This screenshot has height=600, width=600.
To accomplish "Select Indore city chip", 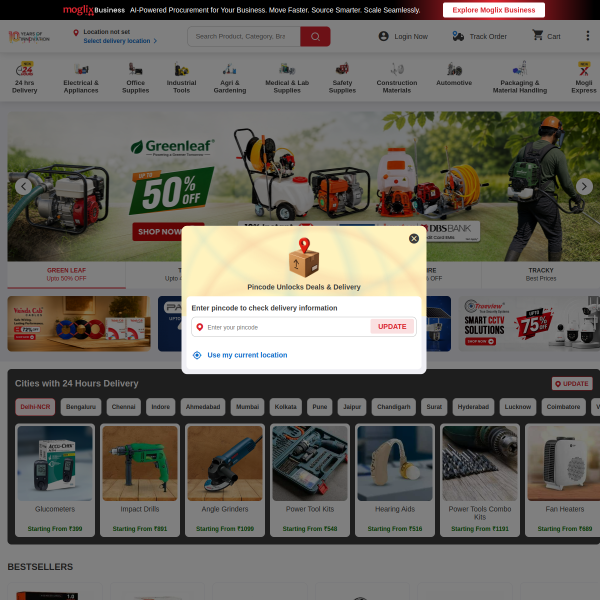I will point(161,407).
